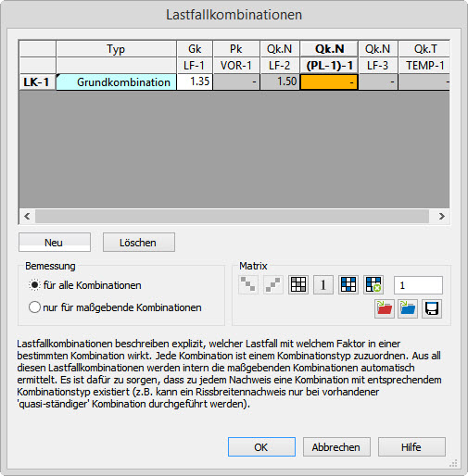
Task: Save the matrix with the floppy disk icon
Action: click(432, 308)
